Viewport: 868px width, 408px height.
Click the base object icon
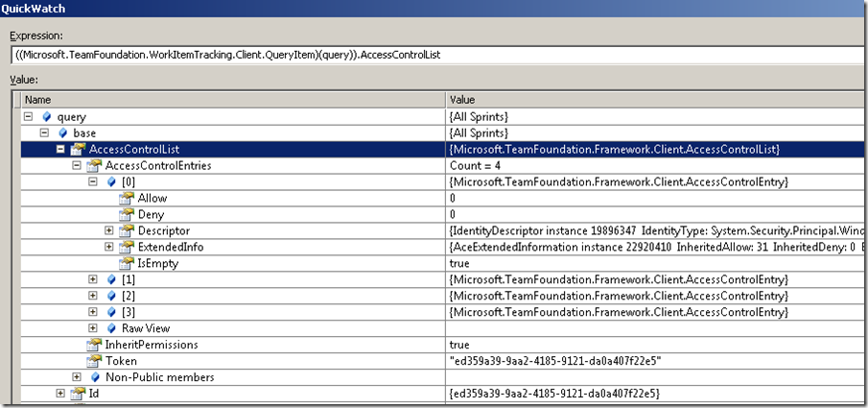coord(62,133)
